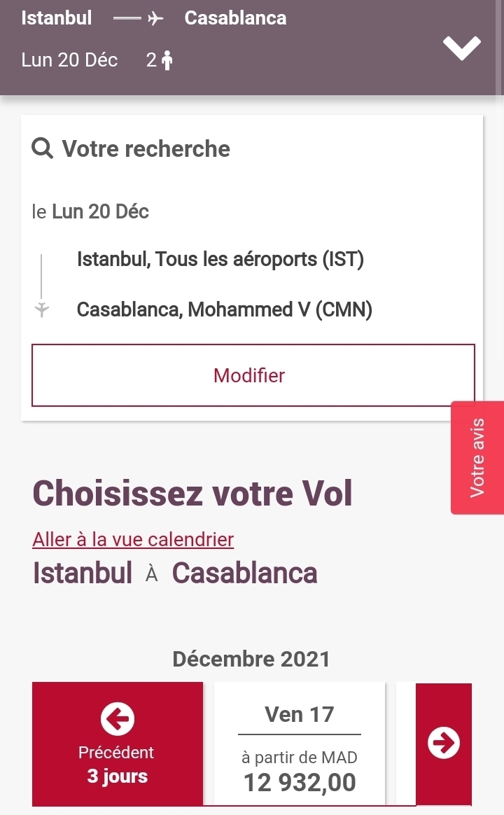Click the airplane icon between Istanbul and Casablanca

155,19
